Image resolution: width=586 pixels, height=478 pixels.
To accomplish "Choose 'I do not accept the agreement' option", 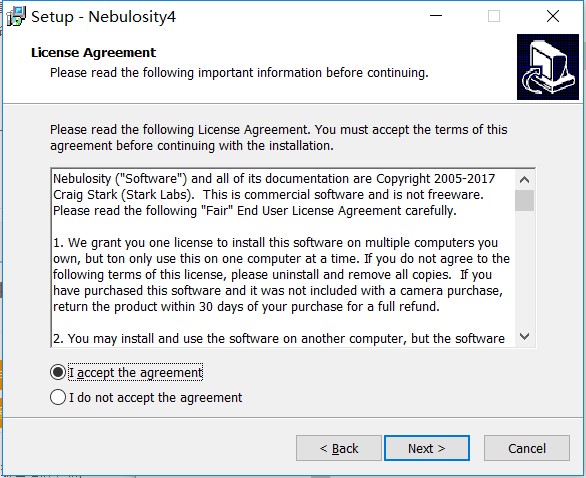I will click(58, 397).
